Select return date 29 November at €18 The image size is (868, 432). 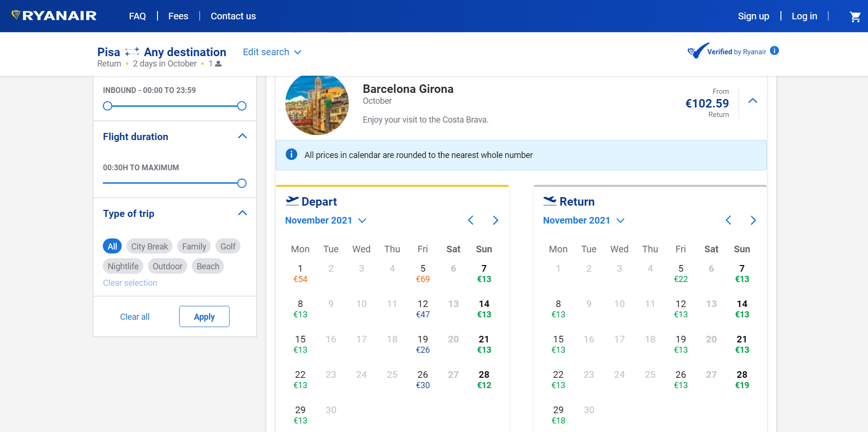[558, 415]
